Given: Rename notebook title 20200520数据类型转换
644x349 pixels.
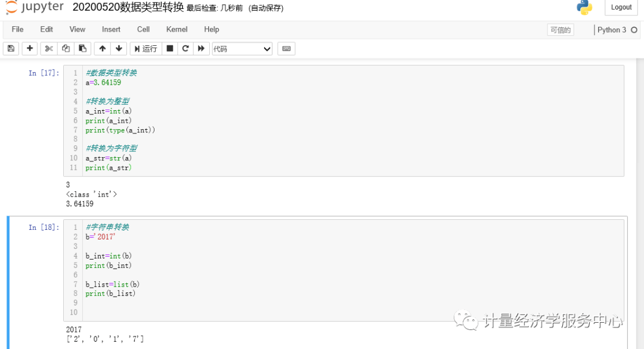Looking at the screenshot, I should tap(128, 7).
